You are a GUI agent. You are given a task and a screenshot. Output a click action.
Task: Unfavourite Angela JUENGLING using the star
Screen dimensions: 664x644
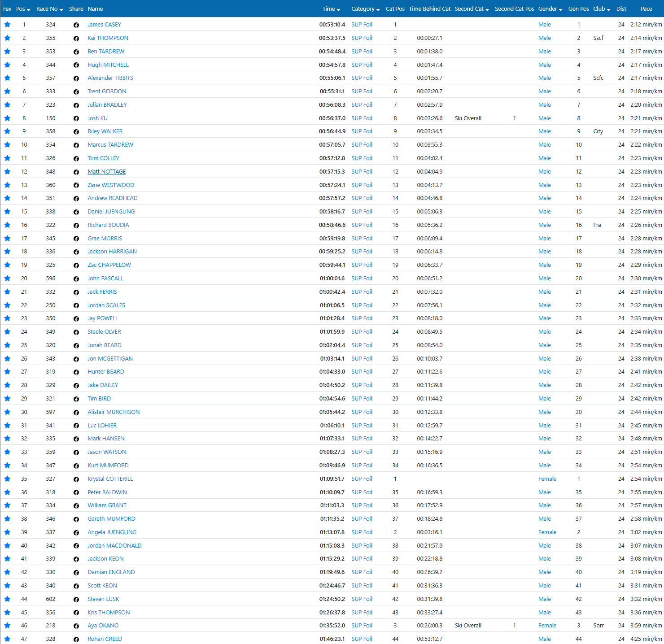[x=7, y=532]
